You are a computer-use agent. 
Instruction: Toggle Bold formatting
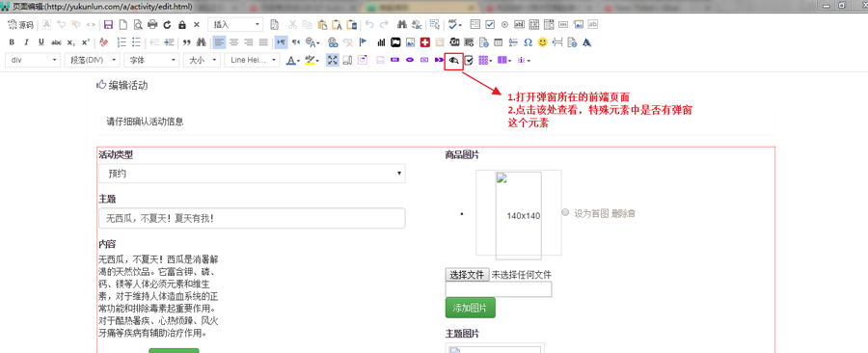click(12, 42)
